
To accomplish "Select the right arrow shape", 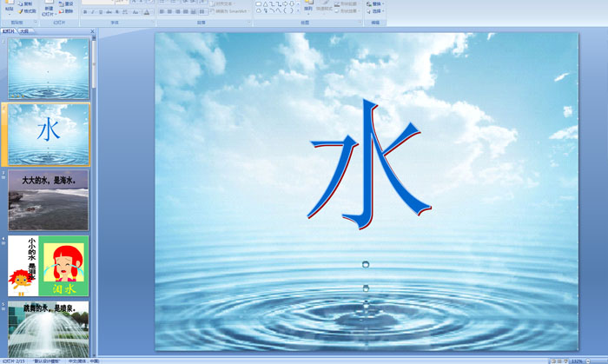I will coord(285,3).
